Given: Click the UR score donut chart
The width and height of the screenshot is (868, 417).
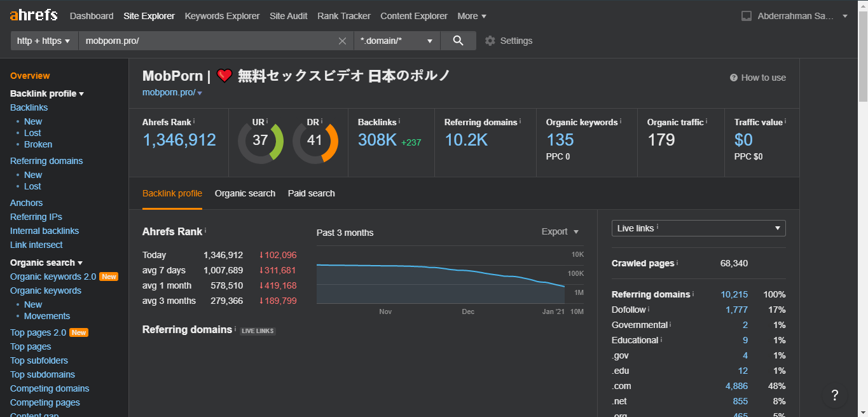Looking at the screenshot, I should click(x=261, y=140).
